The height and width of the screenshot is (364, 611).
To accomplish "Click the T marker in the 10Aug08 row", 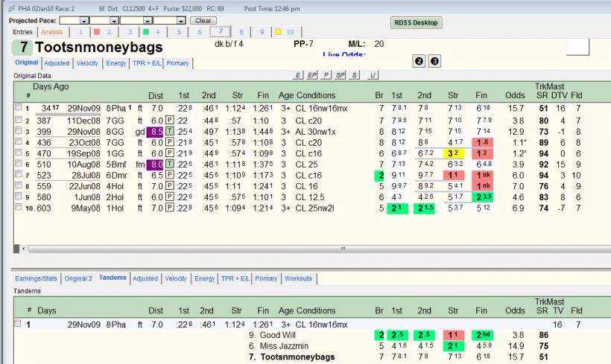I will 169,165.
